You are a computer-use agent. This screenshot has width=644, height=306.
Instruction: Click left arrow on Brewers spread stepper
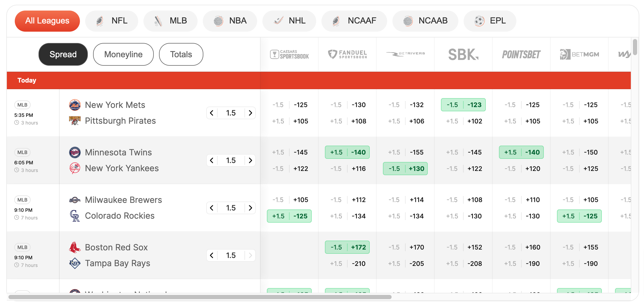(x=212, y=207)
